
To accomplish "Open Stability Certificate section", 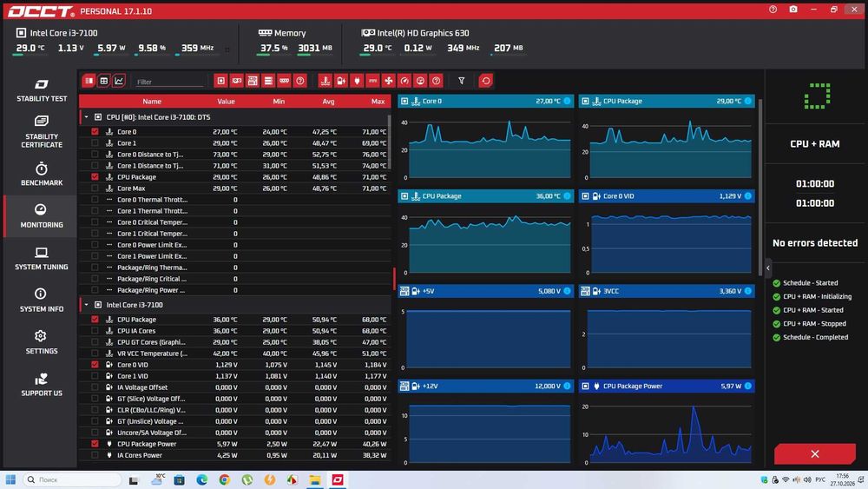I will [x=42, y=132].
